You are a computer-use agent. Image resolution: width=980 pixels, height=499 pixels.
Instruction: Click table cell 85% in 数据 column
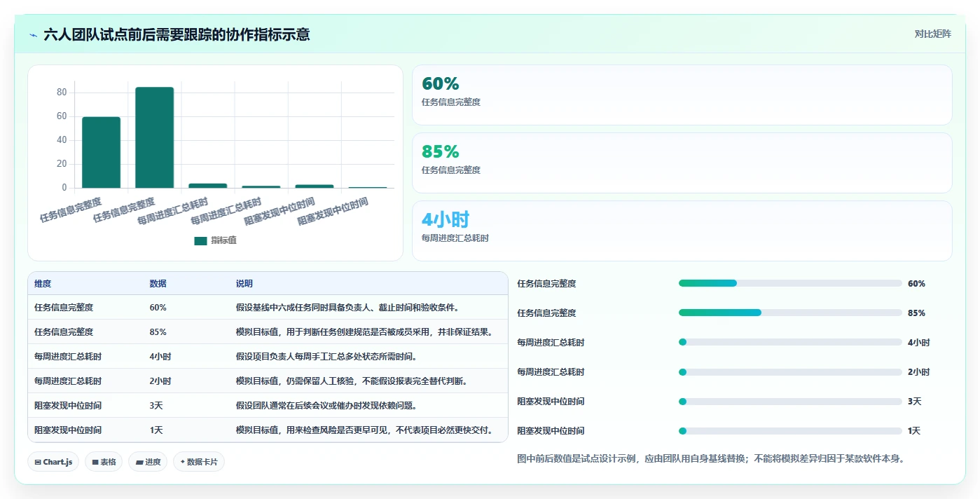(x=158, y=332)
